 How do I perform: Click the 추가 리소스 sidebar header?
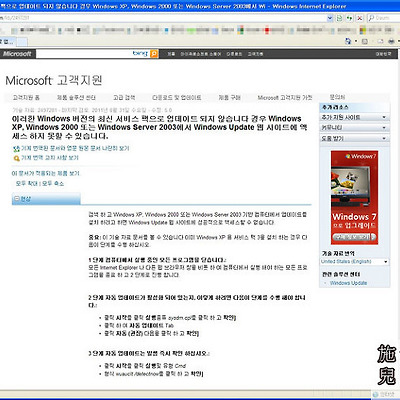point(335,107)
